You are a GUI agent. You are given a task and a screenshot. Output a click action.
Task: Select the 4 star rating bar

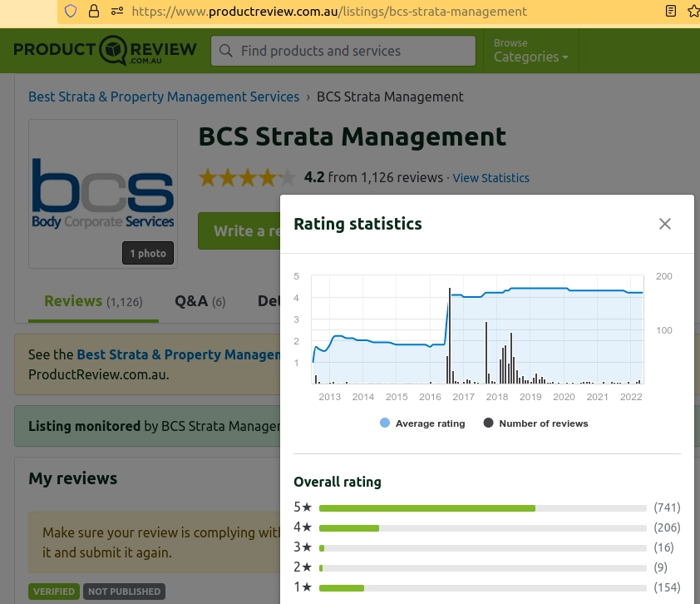point(482,528)
